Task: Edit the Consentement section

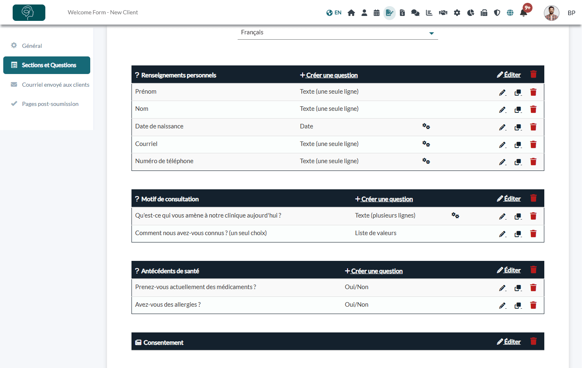Action: pos(509,341)
